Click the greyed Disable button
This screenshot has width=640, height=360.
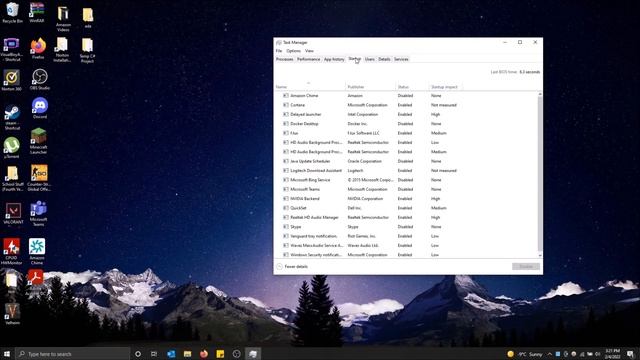click(x=526, y=267)
